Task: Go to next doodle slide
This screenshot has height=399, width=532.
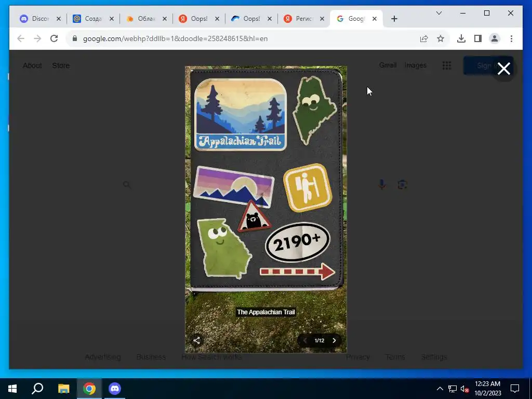Action: point(334,340)
